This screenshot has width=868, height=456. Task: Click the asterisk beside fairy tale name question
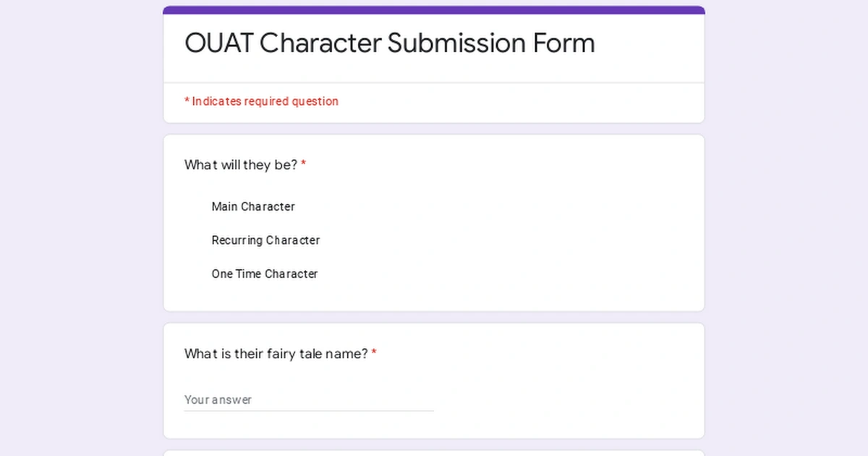tap(374, 354)
